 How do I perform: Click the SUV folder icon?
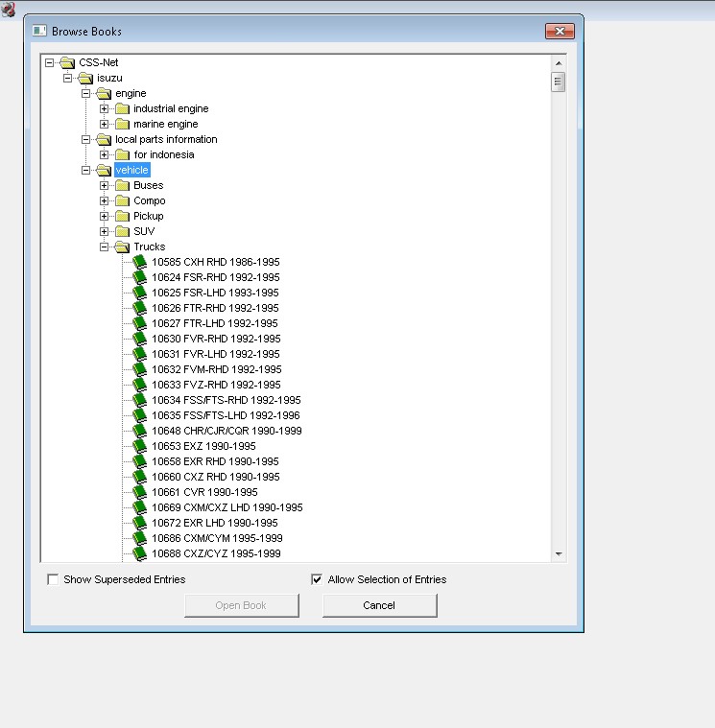(122, 232)
